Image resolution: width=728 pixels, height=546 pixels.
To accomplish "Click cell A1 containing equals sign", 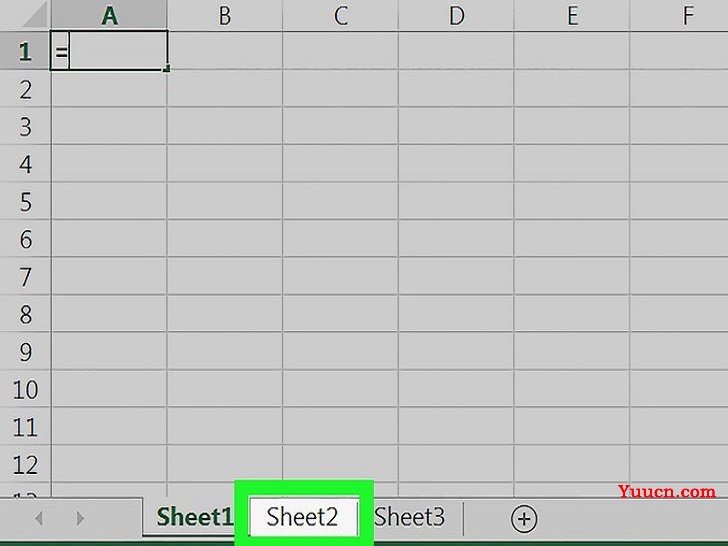I will (x=109, y=51).
